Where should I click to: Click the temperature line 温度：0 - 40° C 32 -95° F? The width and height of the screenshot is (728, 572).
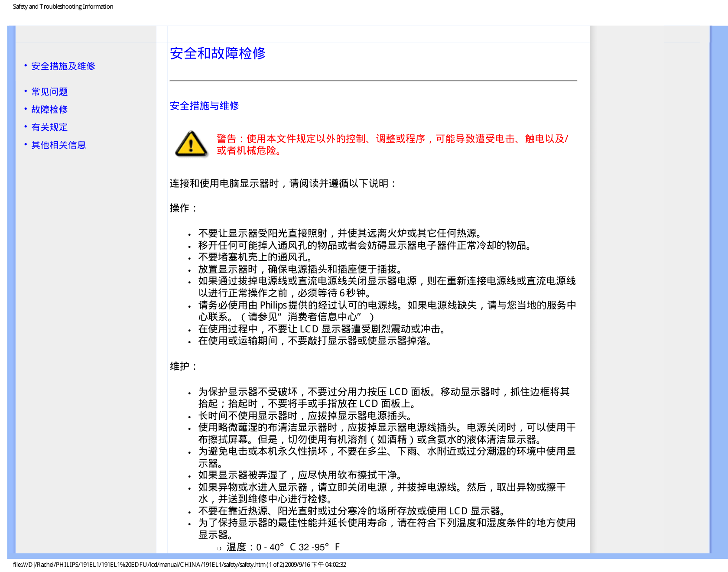283,547
